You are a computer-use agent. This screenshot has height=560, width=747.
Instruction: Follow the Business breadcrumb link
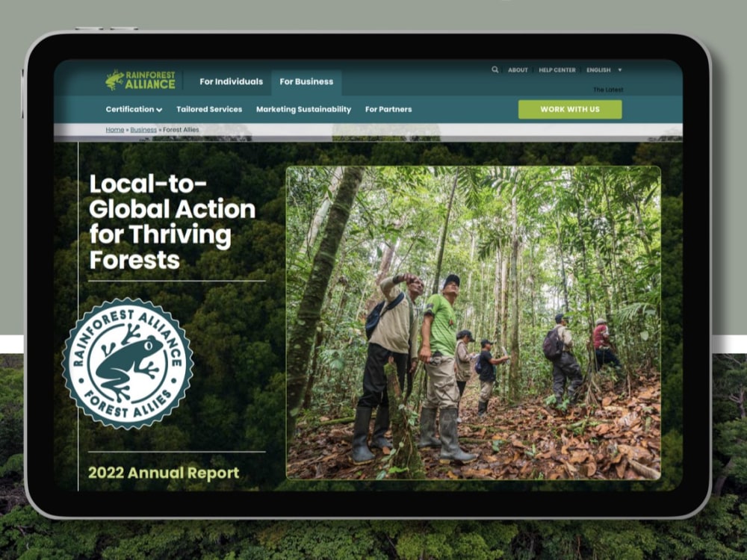[x=143, y=129]
